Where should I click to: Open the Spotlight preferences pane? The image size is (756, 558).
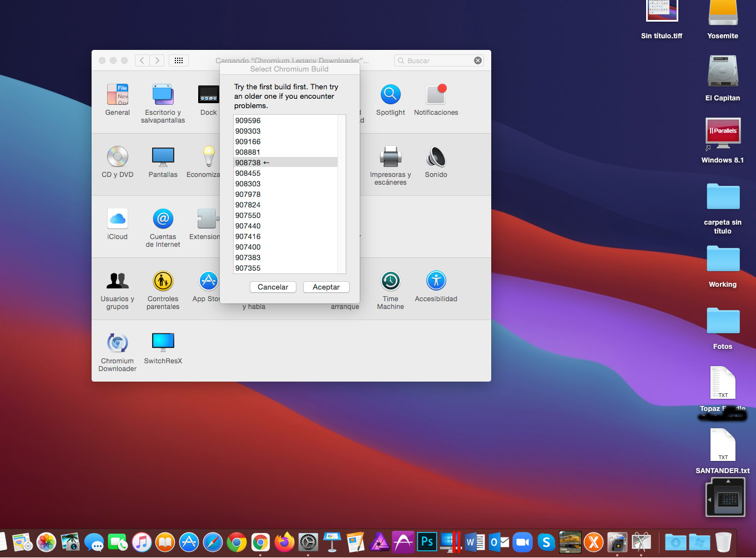pyautogui.click(x=390, y=95)
